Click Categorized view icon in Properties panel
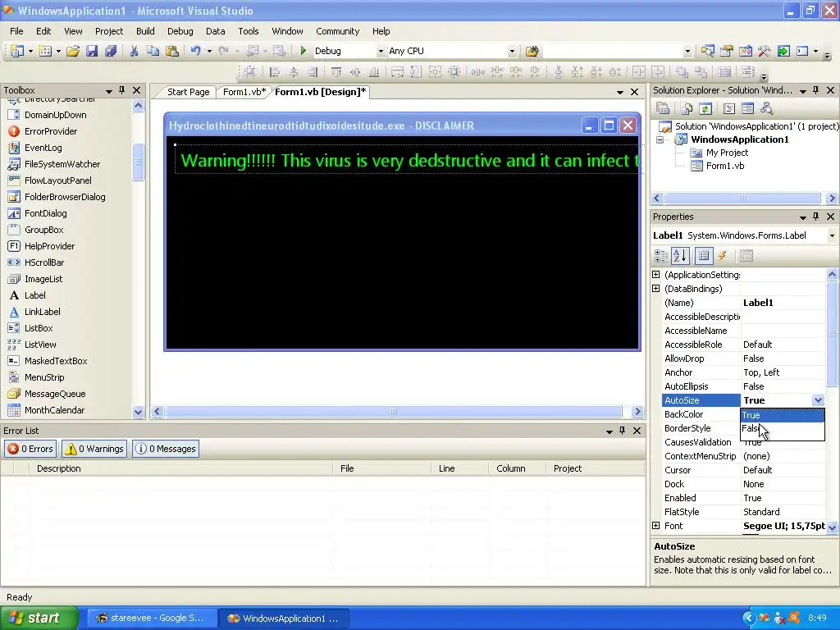This screenshot has width=840, height=630. [x=661, y=256]
